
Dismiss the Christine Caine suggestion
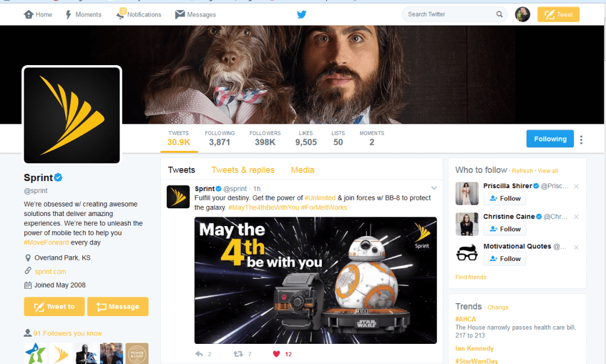(x=576, y=217)
